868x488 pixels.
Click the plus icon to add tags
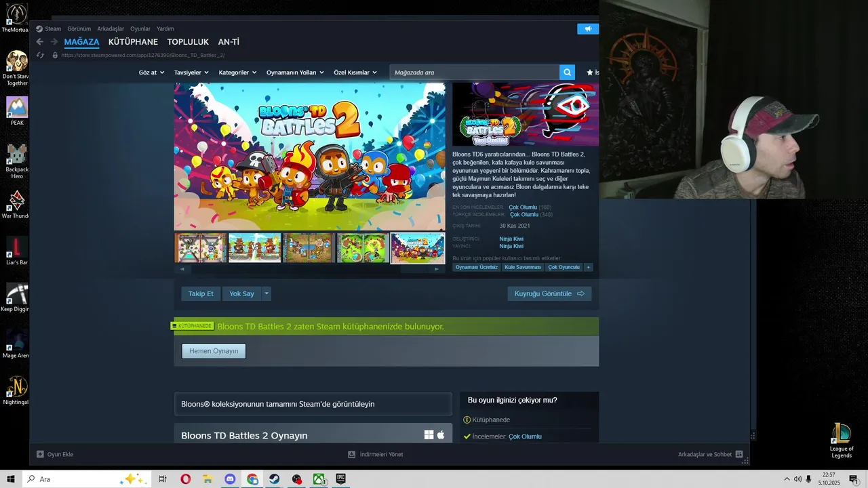[588, 267]
